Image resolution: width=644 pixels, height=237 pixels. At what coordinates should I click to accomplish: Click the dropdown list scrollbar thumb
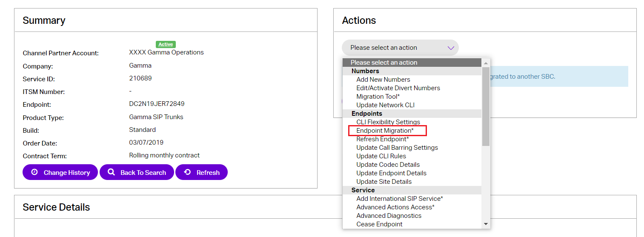[486, 106]
